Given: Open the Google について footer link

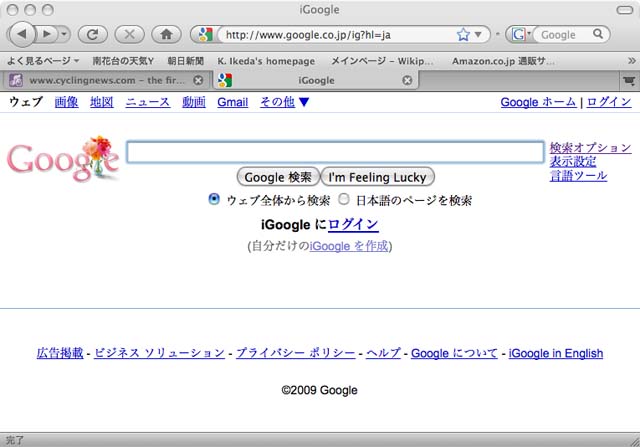Looking at the screenshot, I should tap(454, 353).
